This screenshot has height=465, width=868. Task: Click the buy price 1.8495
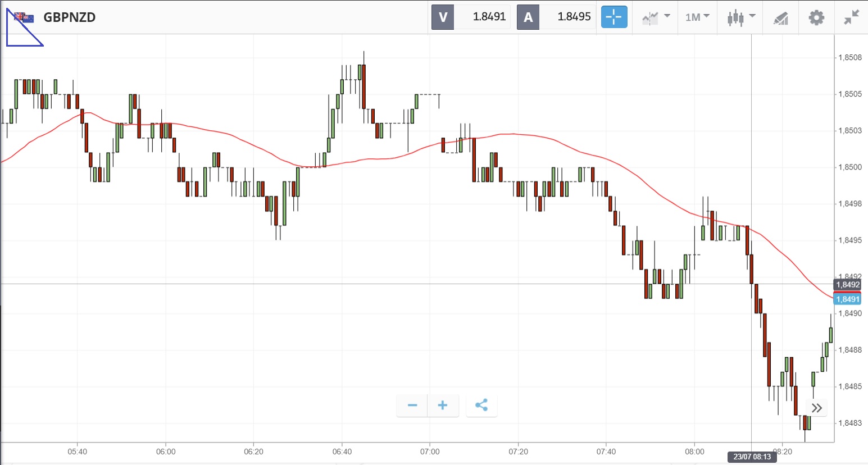pyautogui.click(x=574, y=17)
